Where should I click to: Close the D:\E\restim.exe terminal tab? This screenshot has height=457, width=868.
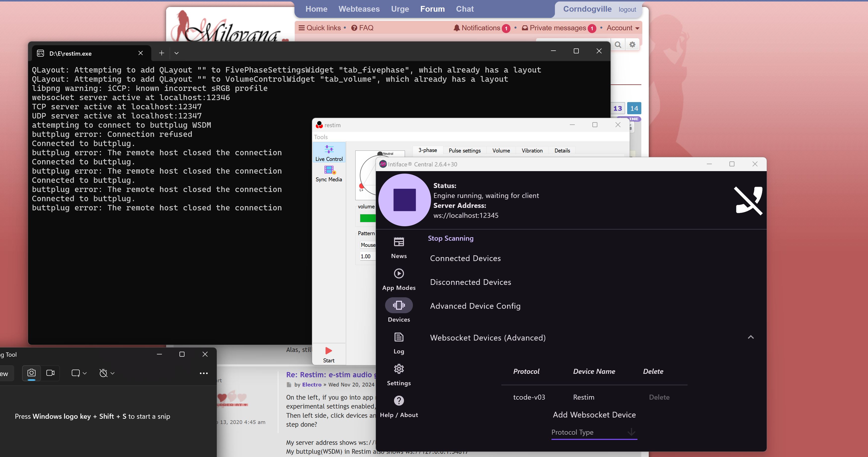(x=141, y=53)
